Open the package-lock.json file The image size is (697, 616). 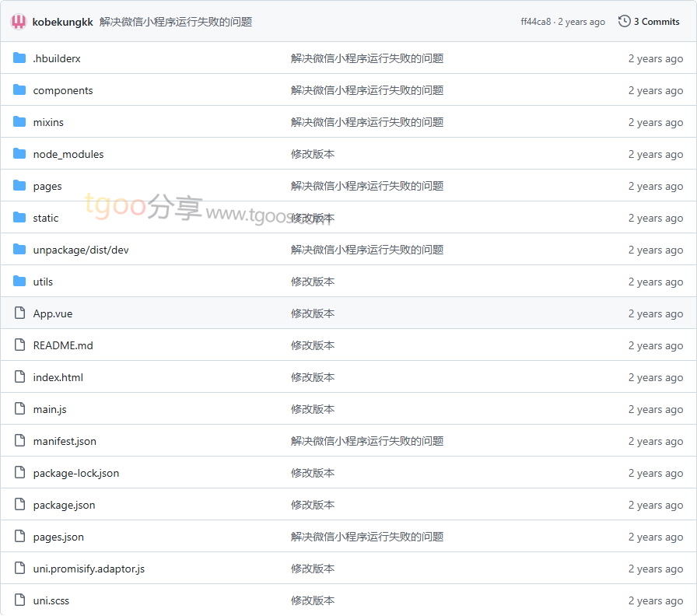coord(75,473)
